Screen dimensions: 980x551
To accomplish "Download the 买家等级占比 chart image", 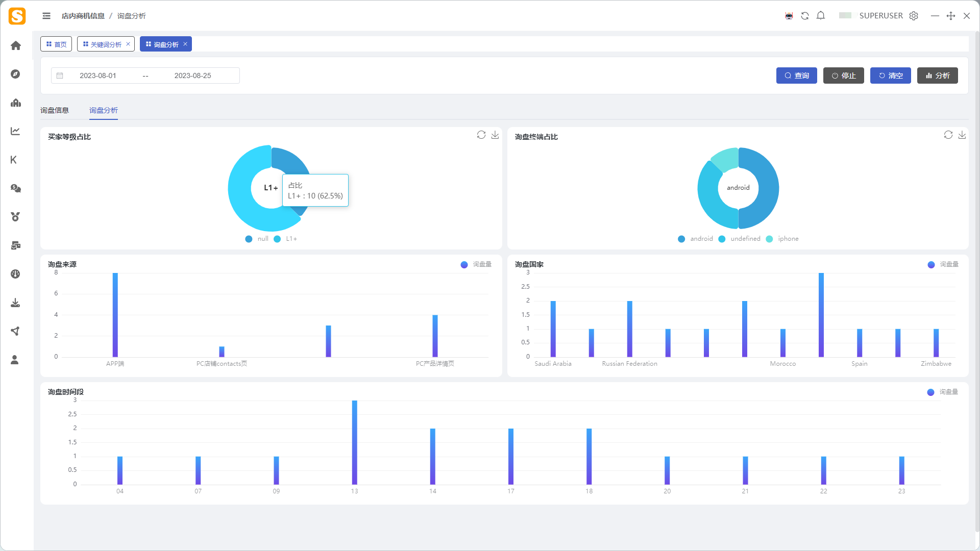I will pyautogui.click(x=495, y=135).
